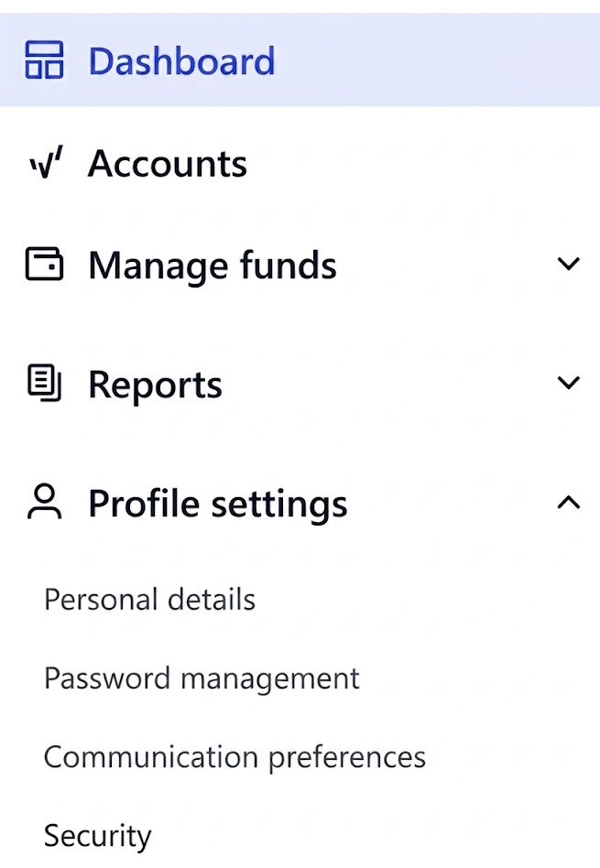Click the Accounts checkmark icon
The width and height of the screenshot is (600, 868).
tap(46, 163)
